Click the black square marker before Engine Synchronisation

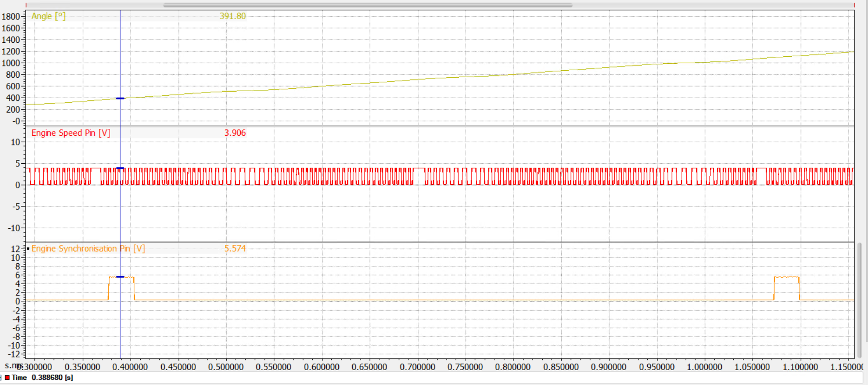(28, 249)
